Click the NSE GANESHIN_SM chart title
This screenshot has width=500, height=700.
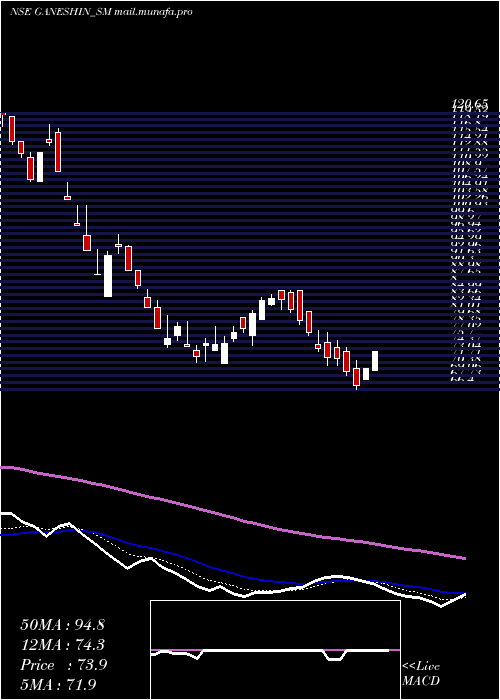(x=101, y=12)
